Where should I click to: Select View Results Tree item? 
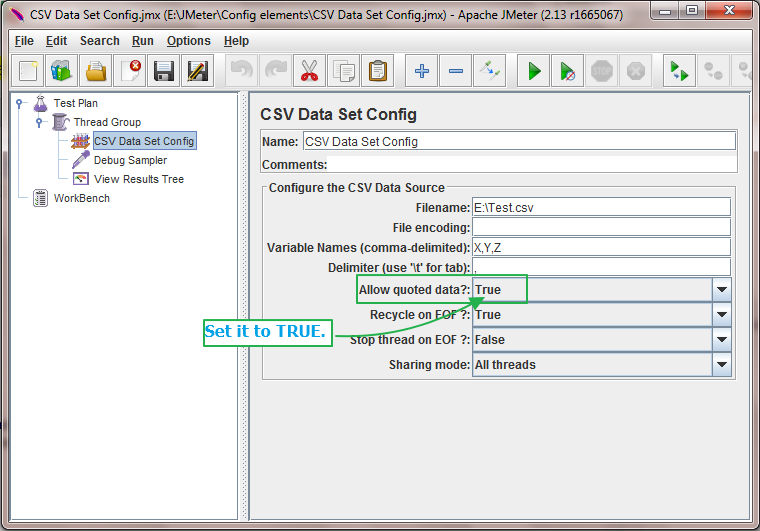point(139,179)
